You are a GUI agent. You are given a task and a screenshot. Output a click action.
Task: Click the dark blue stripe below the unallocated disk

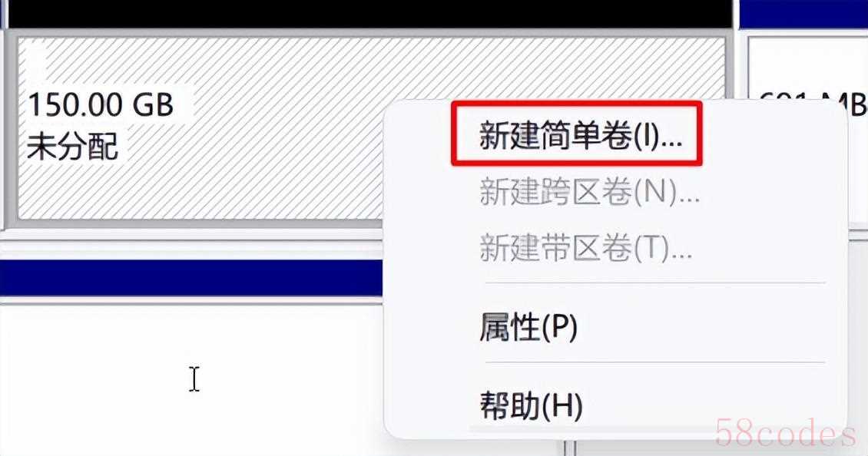point(191,278)
